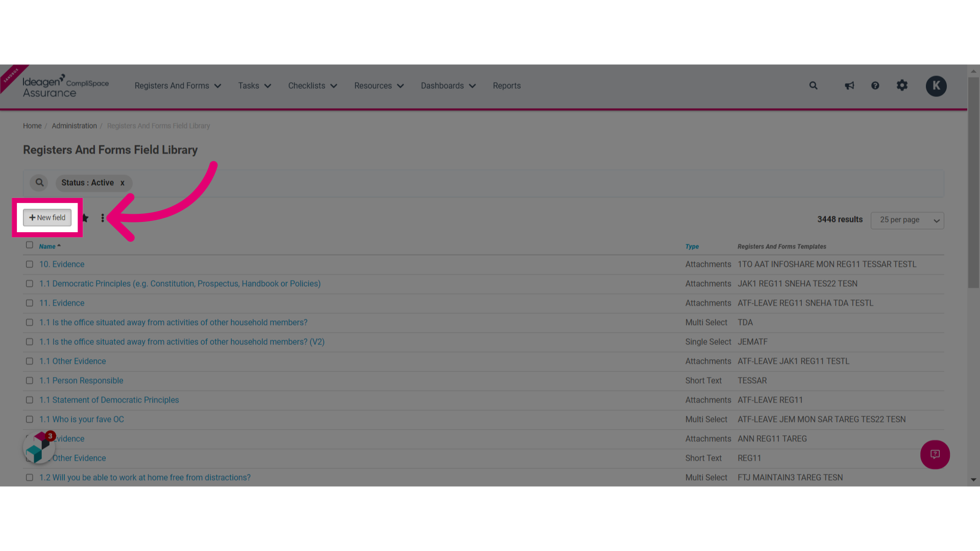Image resolution: width=980 pixels, height=551 pixels.
Task: Click the Ideagen CompliSpace Assurance logo
Action: click(65, 86)
